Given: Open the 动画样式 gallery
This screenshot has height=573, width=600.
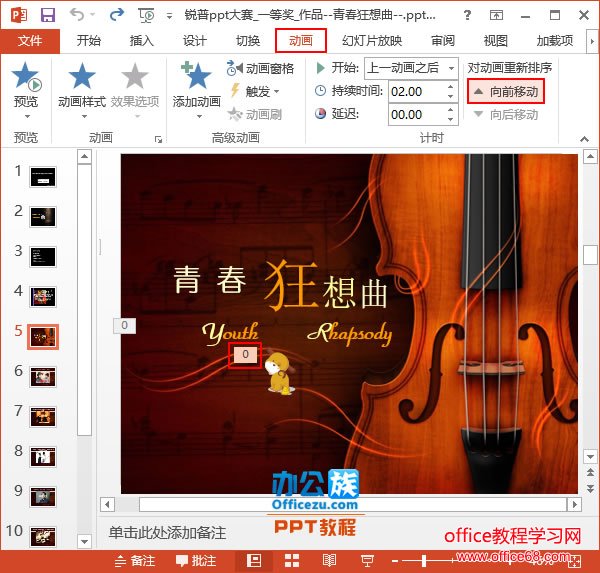Looking at the screenshot, I should (82, 90).
